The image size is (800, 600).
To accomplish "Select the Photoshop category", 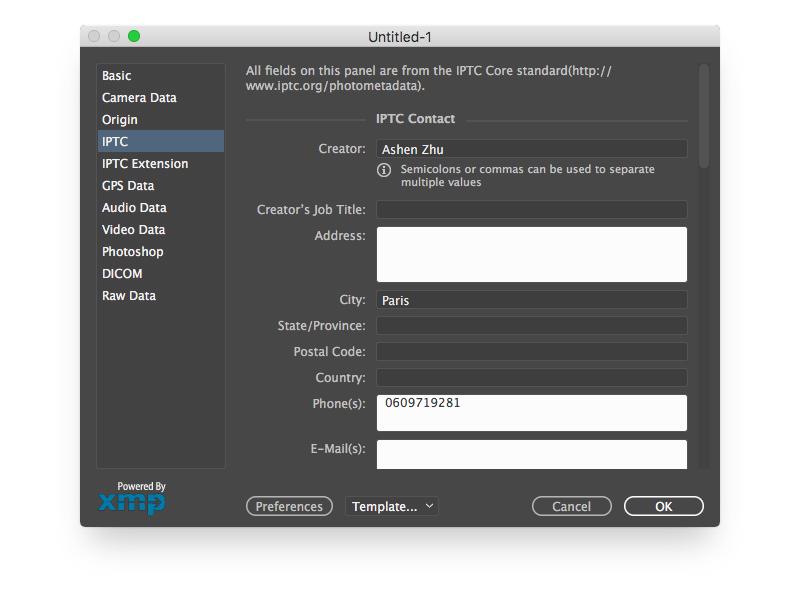I will tap(160, 251).
